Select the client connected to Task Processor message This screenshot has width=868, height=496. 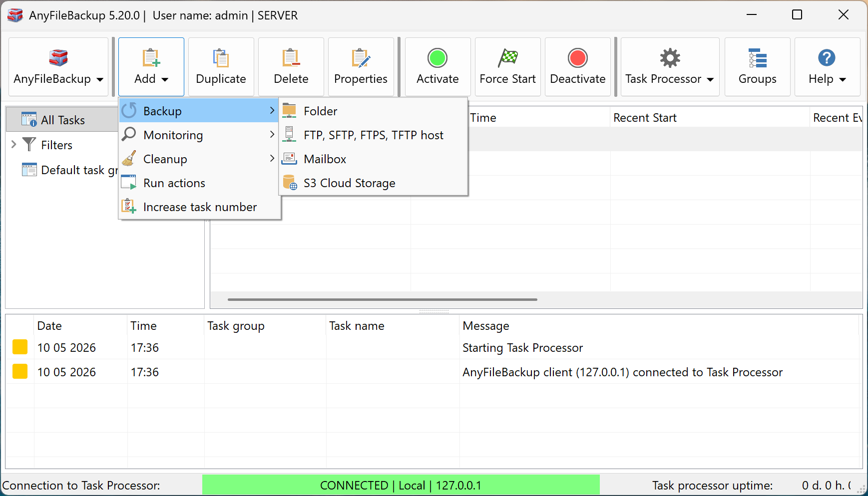622,372
